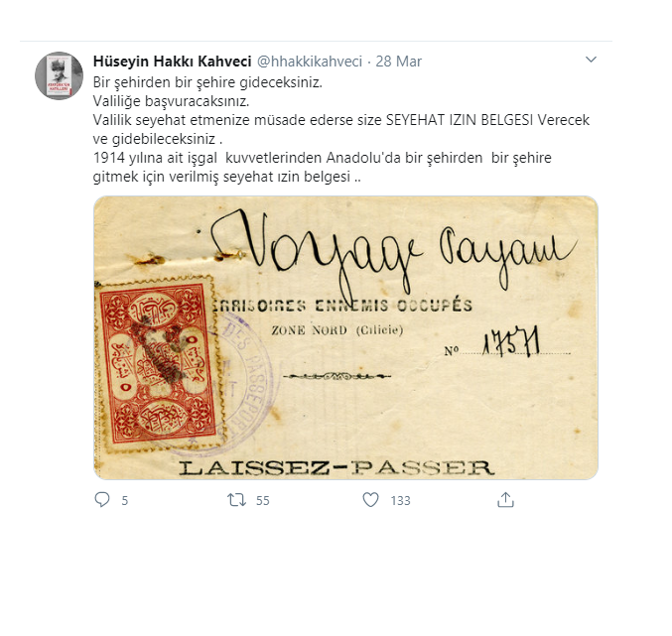The width and height of the screenshot is (672, 636).
Task: Open the Laissez-Passer document image
Action: pyautogui.click(x=345, y=337)
